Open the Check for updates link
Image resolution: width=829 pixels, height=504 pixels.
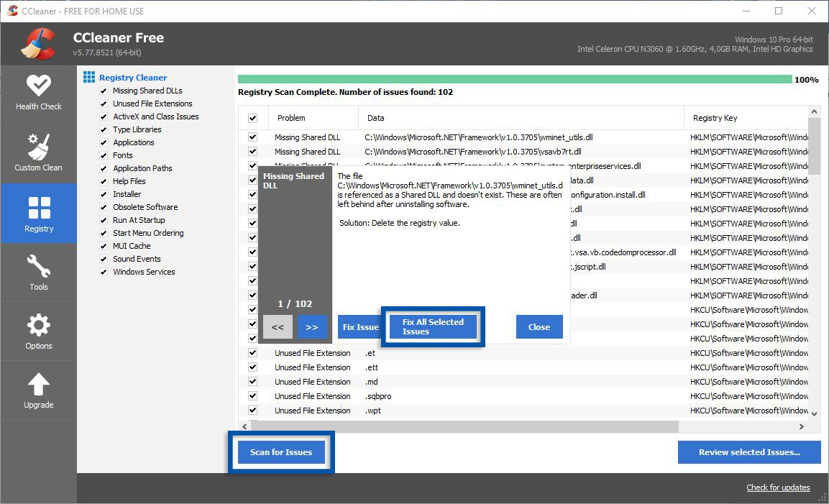coord(778,487)
